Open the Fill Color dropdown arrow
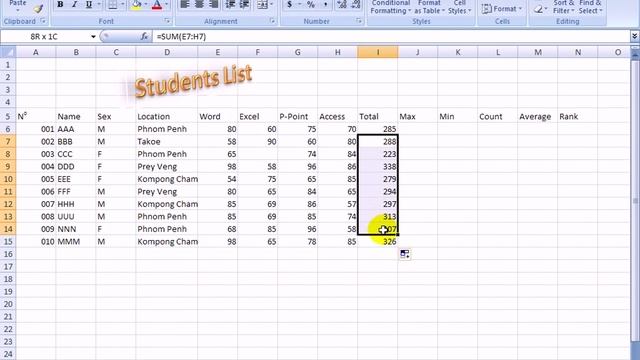640x360 pixels. click(x=146, y=4)
